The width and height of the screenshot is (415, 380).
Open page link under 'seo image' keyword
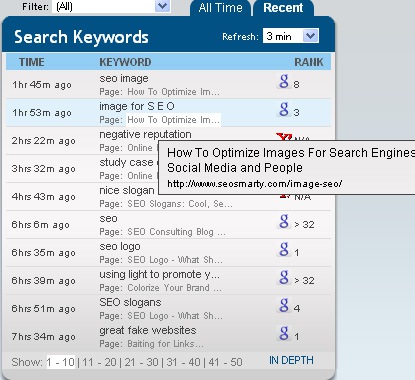pyautogui.click(x=174, y=92)
